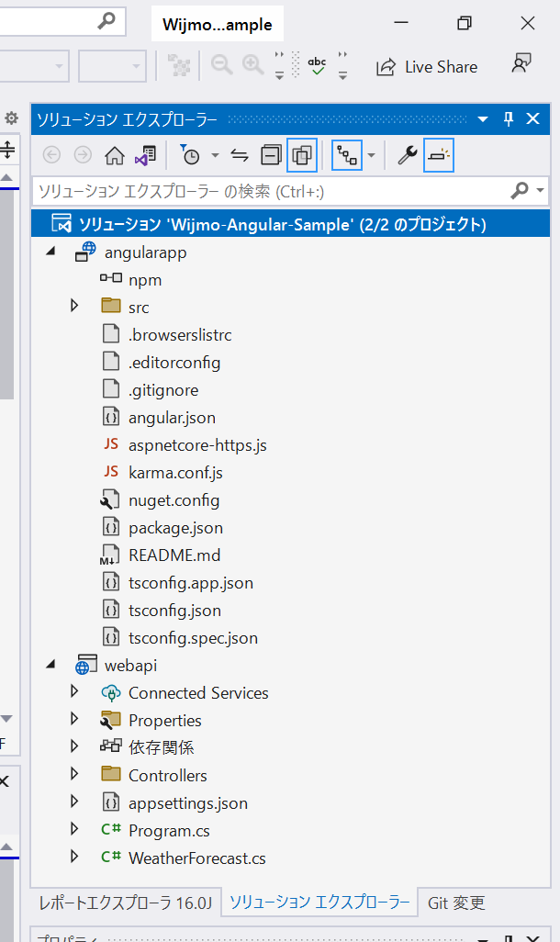The width and height of the screenshot is (560, 942).
Task: Click the webapi project globe icon
Action: [x=86, y=665]
